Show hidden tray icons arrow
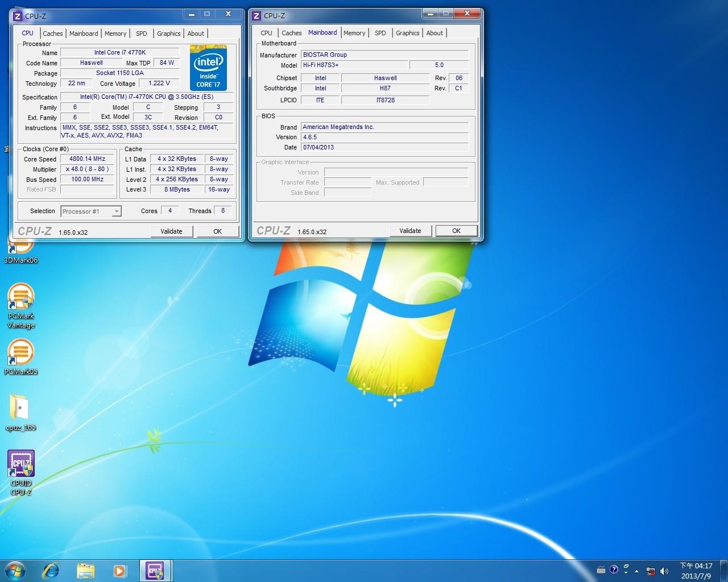 636,571
